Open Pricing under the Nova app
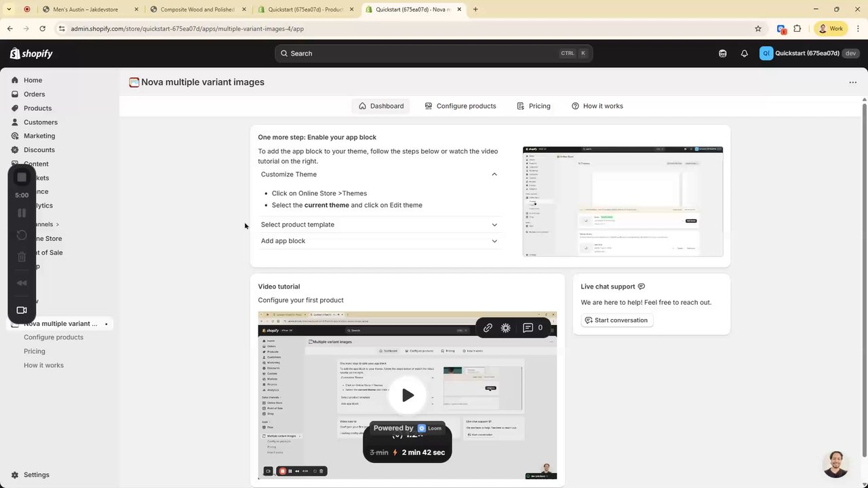This screenshot has width=868, height=488. point(35,352)
